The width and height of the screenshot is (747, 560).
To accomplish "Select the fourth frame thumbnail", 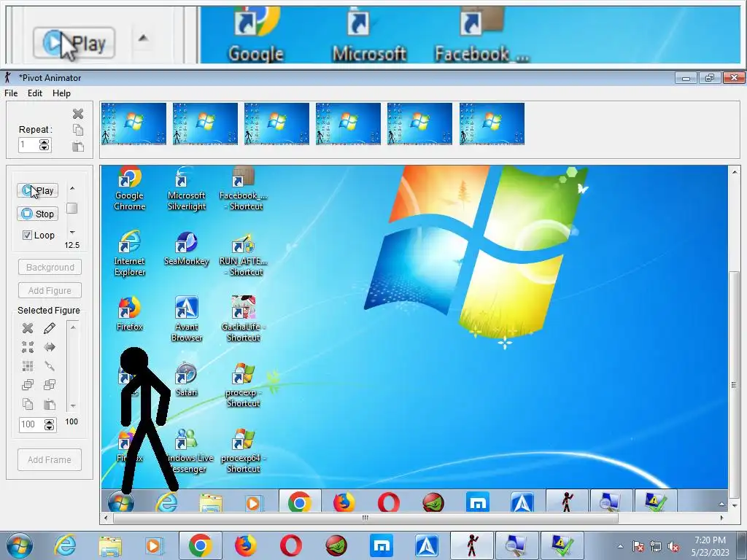I will [x=348, y=124].
